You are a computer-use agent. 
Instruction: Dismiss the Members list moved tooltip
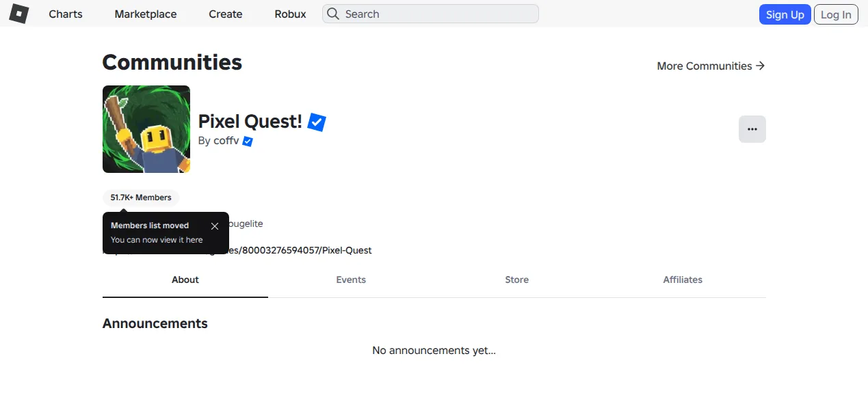tap(215, 226)
